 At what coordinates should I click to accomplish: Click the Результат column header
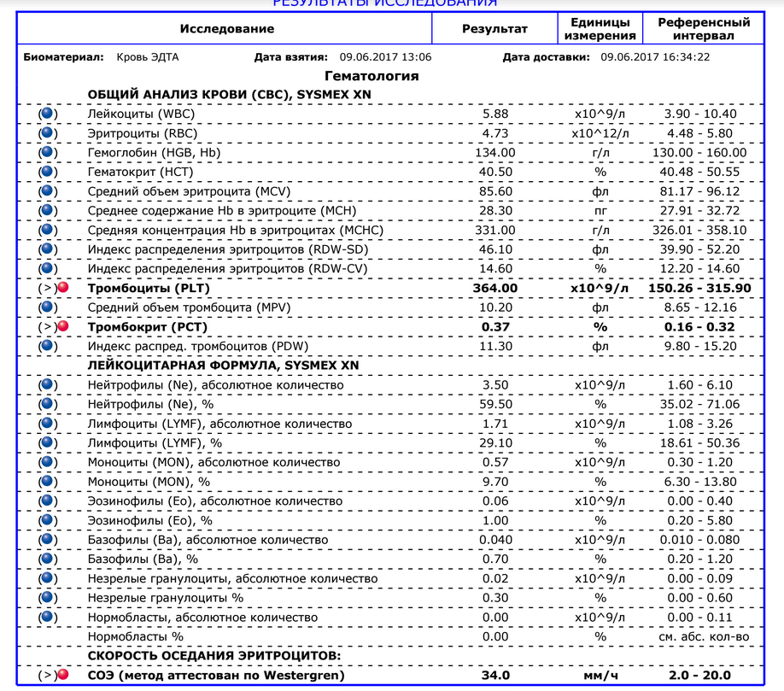[x=494, y=29]
